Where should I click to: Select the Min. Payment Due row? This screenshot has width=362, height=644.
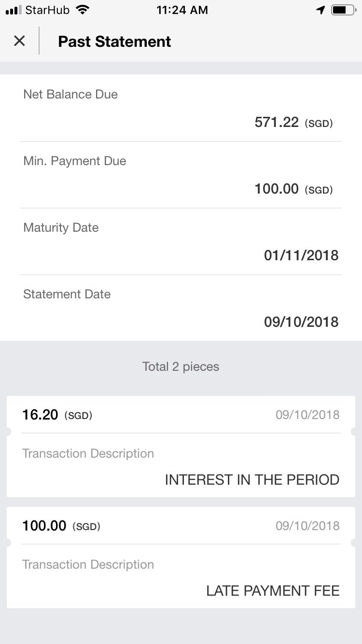181,175
